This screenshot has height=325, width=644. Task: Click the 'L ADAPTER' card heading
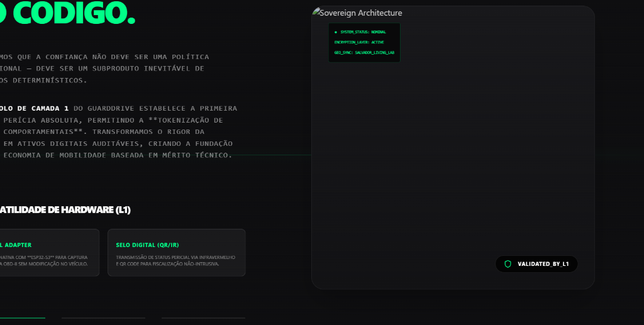coord(16,245)
